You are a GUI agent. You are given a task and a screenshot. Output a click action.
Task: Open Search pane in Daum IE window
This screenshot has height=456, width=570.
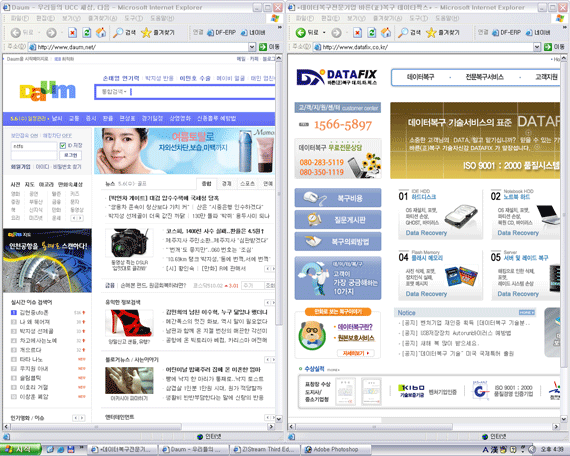click(124, 33)
